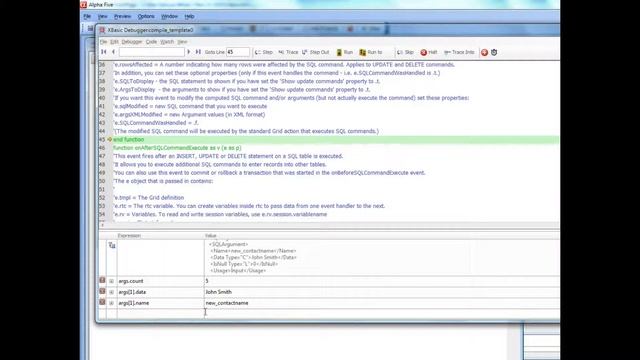Click the timer icon at toolbar end

click(494, 52)
